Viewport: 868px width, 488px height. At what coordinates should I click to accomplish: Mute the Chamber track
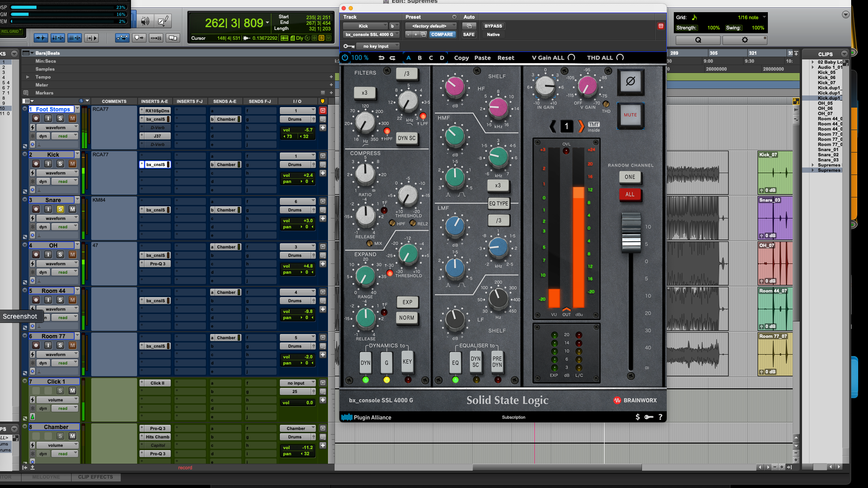(x=73, y=436)
